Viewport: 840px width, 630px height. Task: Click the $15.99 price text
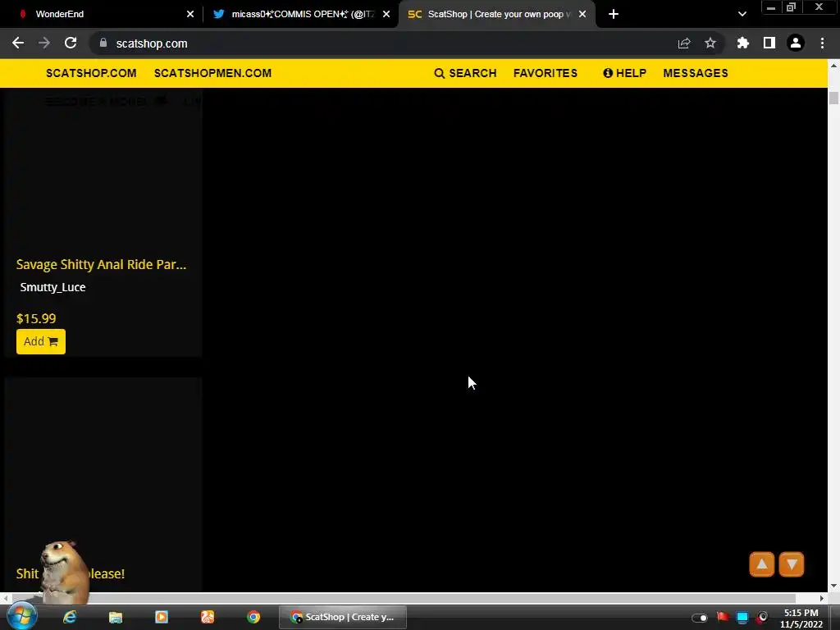[x=36, y=319]
